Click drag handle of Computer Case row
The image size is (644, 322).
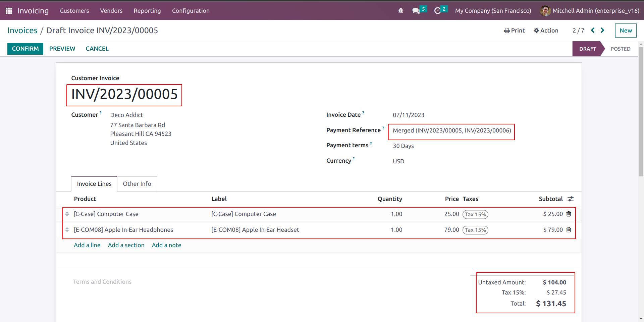[x=67, y=214]
